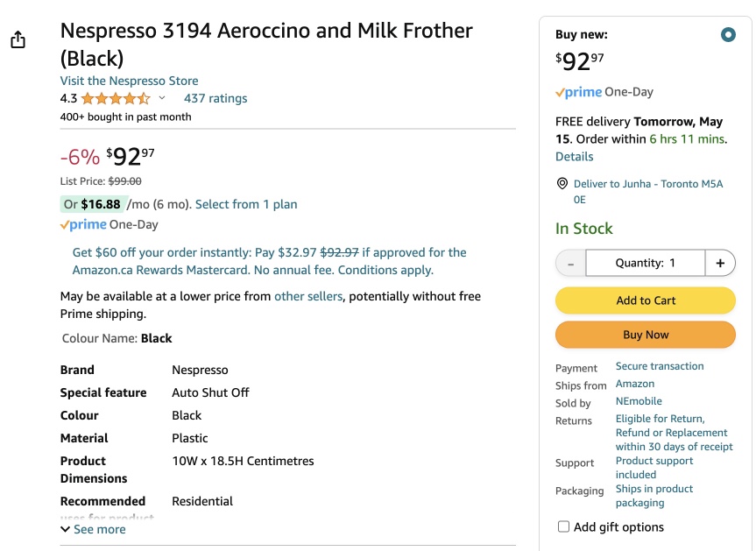This screenshot has width=756, height=551.
Task: Open Amazon.ca Rewards Mastercard $60 off offer
Action: [x=269, y=261]
